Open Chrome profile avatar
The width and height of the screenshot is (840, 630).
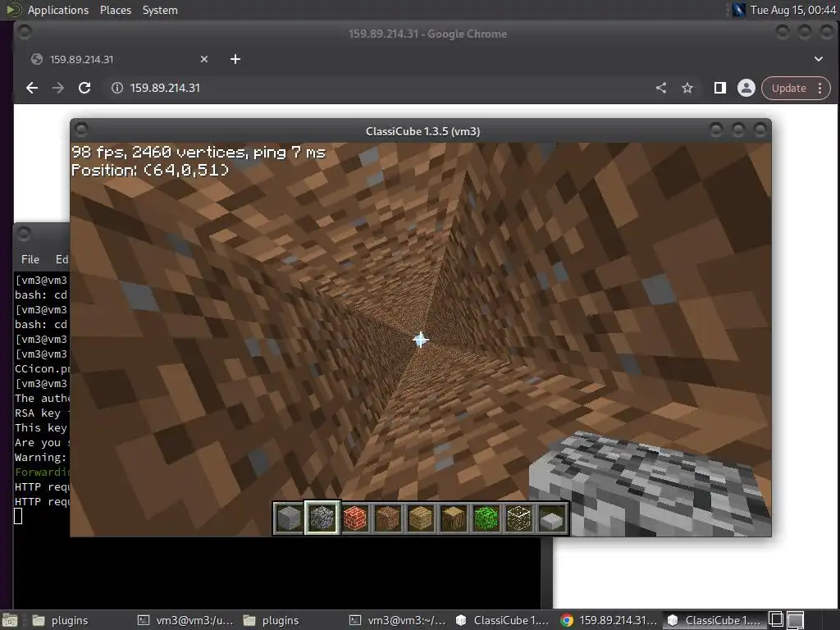click(x=746, y=88)
